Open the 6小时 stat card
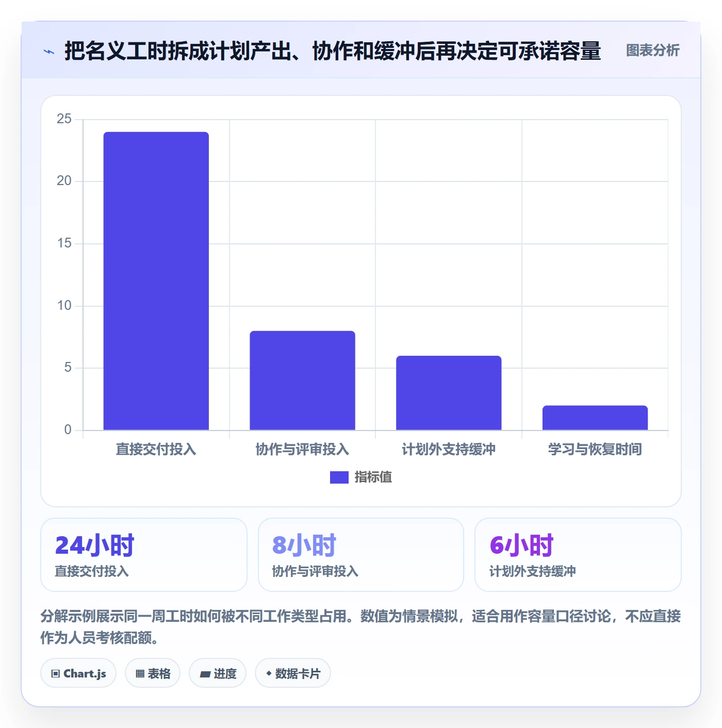 click(x=578, y=555)
